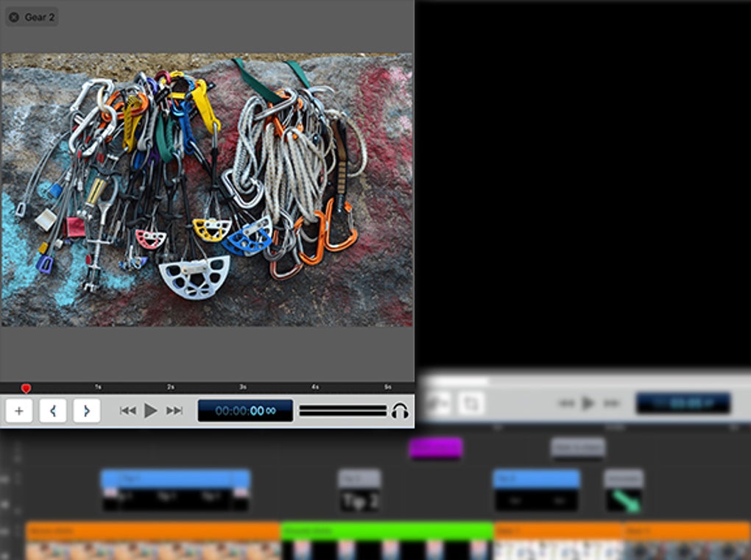Select the long blue Tip 1 clip on the timeline
Viewport: 751px width, 560px height.
(175, 491)
